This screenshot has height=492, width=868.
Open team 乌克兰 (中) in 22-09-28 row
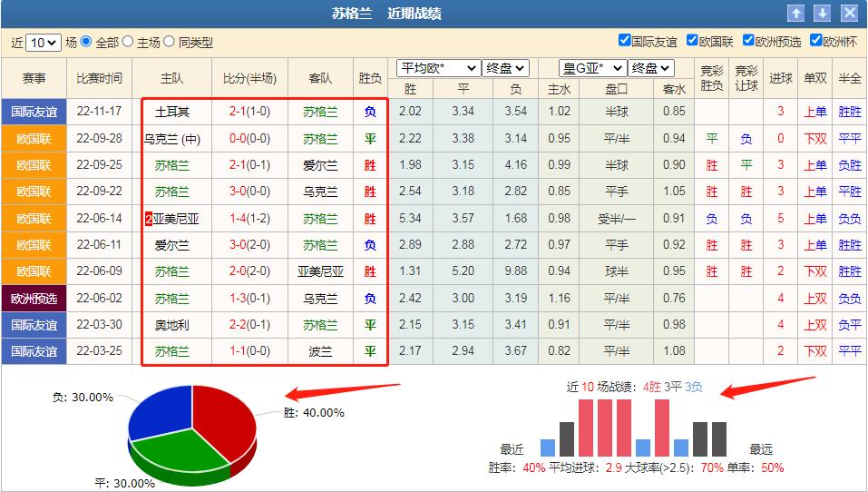click(x=172, y=139)
